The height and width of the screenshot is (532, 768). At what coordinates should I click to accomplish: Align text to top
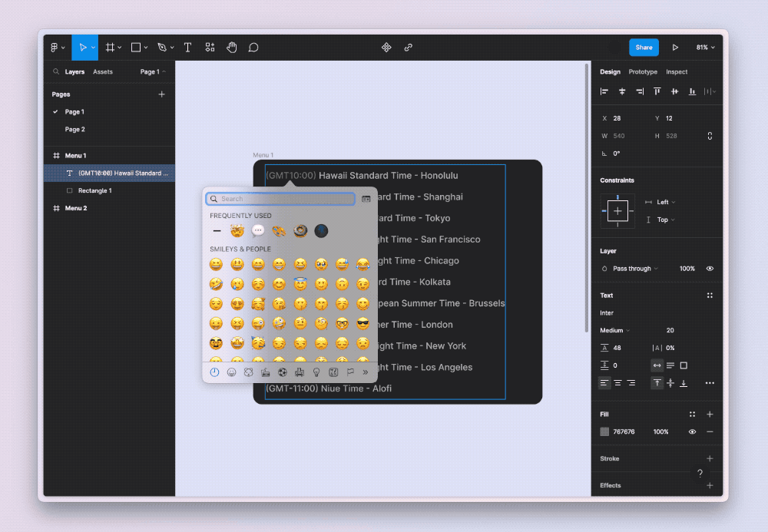657,383
